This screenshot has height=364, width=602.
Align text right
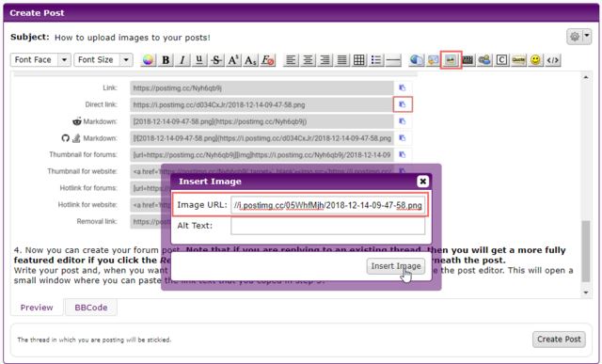click(x=325, y=60)
